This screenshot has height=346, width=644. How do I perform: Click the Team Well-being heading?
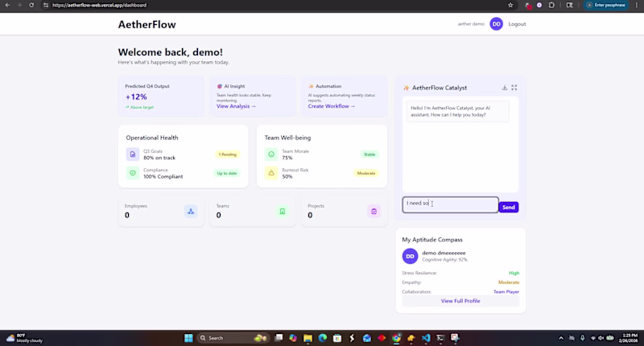point(287,138)
